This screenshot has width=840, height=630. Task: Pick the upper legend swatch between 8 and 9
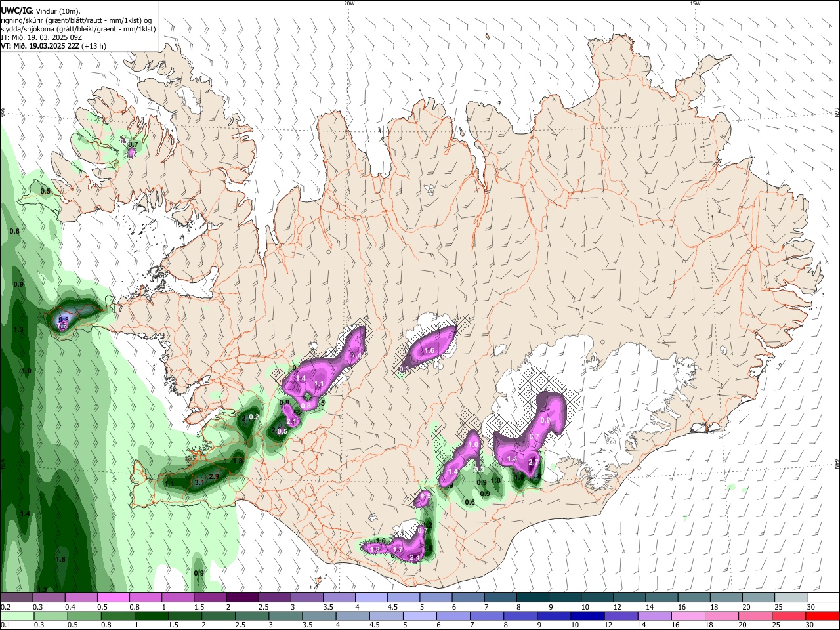point(532,598)
